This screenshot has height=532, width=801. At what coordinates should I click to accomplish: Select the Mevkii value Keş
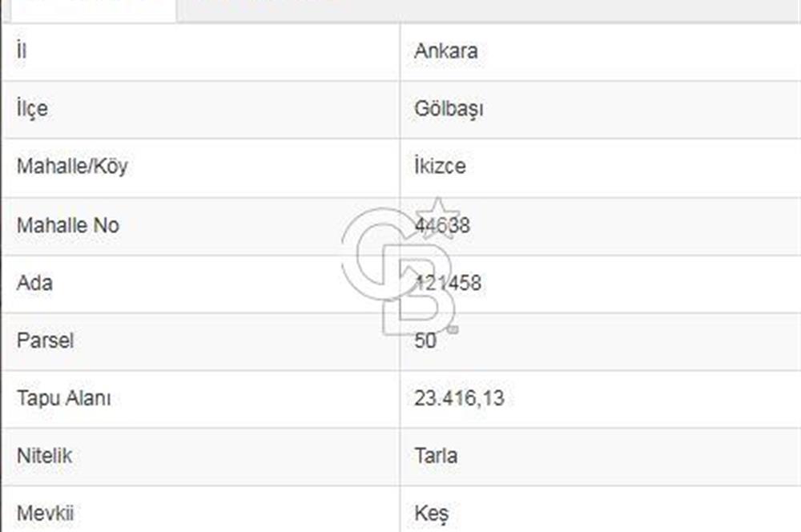(x=433, y=511)
